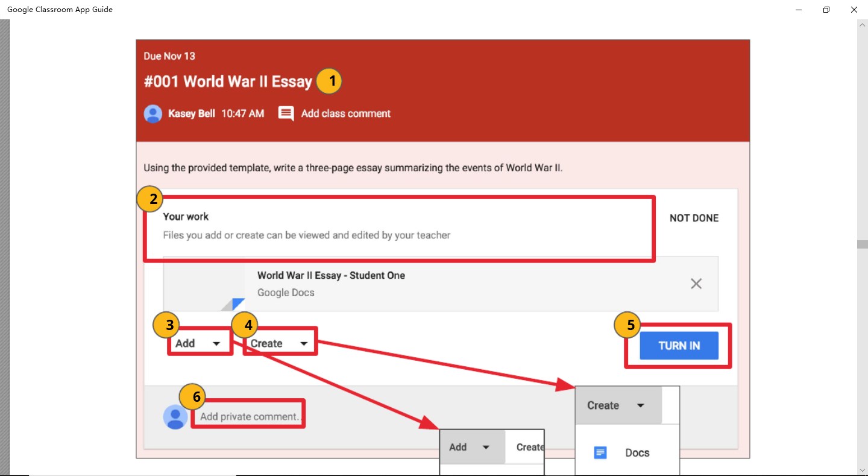Click the blue Docs icon in Create menu
868x476 pixels.
point(600,452)
